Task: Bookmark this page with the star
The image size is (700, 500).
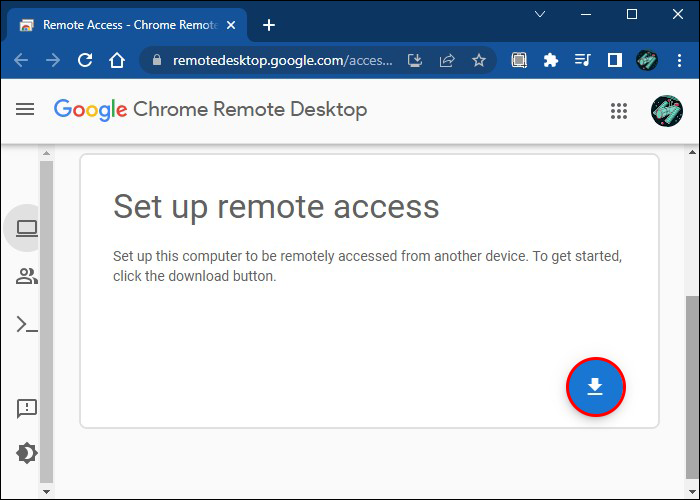Action: coord(479,60)
